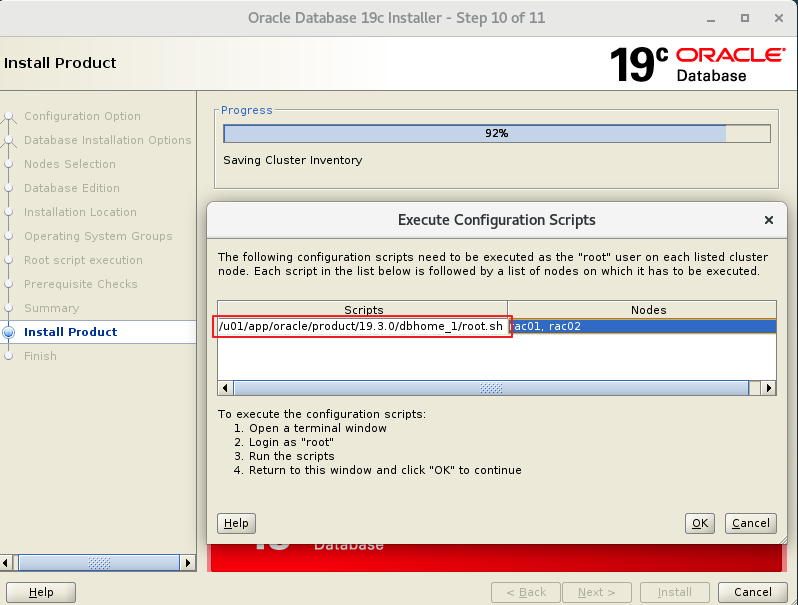Select the Nodes Selection step

(70, 164)
